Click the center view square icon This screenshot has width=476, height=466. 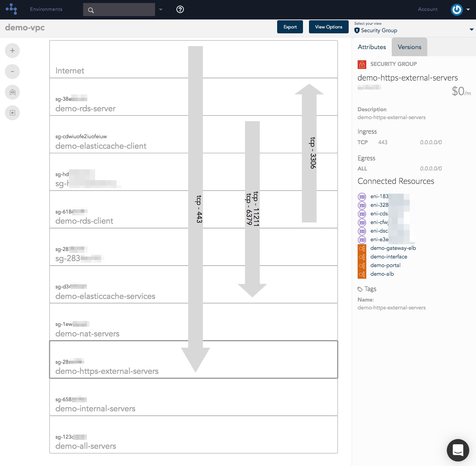pyautogui.click(x=12, y=113)
